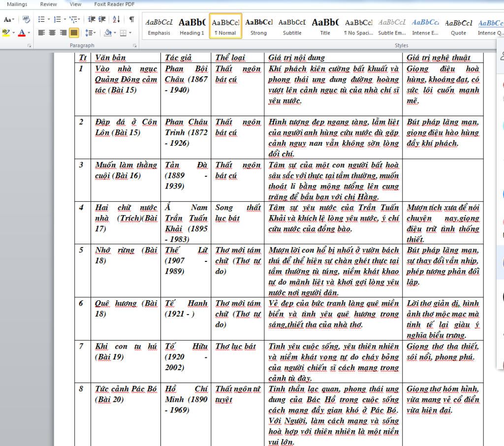Open the numbering library dropdown arrow
Viewport: 504px width, 446px height.
pyautogui.click(x=64, y=20)
